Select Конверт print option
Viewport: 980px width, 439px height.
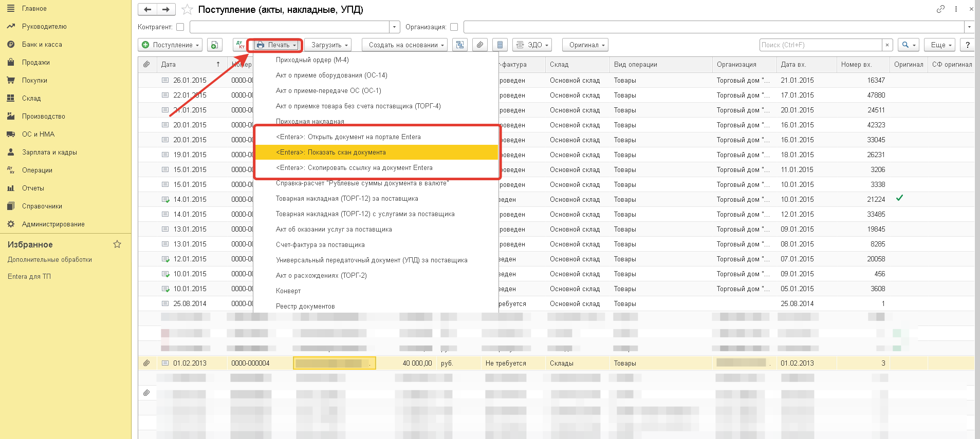[x=376, y=291]
